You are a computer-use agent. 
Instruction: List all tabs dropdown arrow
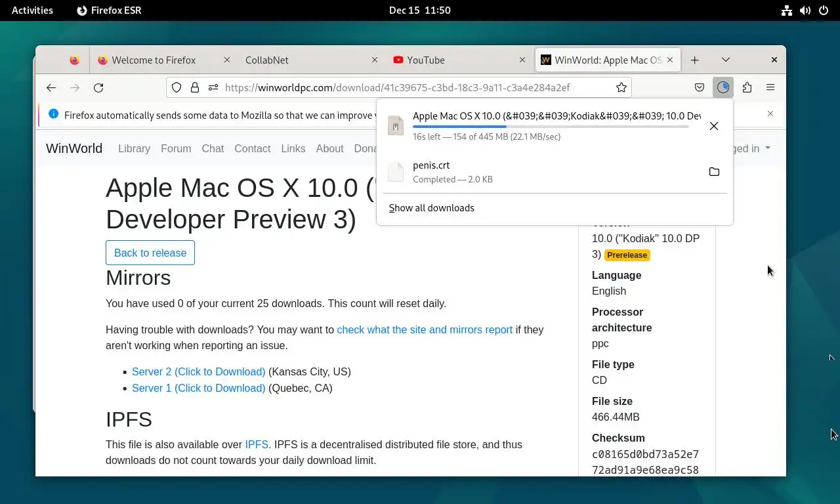click(x=726, y=60)
